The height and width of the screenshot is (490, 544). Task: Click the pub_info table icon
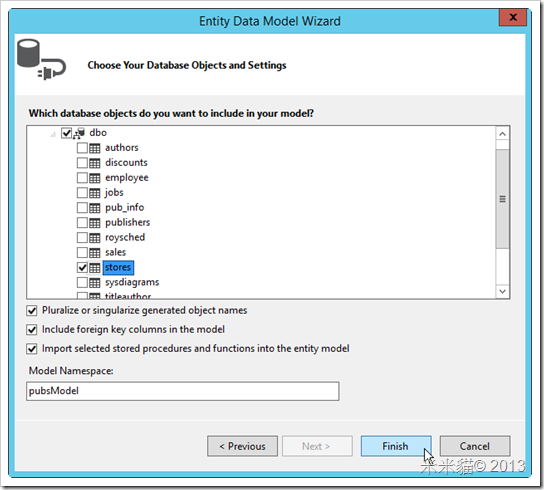[x=94, y=208]
